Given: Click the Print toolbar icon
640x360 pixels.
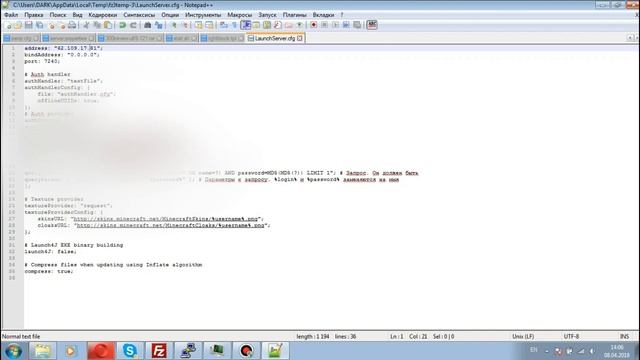Looking at the screenshot, I should [72, 25].
